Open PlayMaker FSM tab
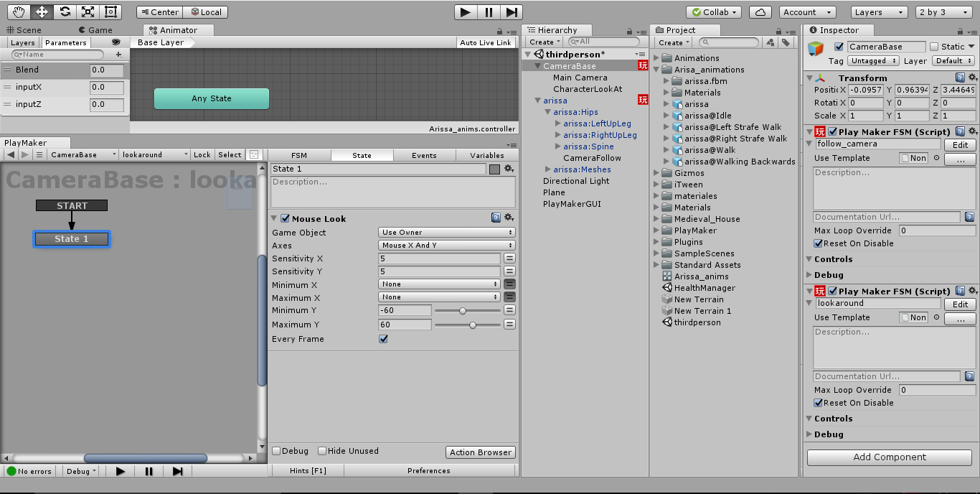Viewport: 980px width, 494px height. coord(299,155)
